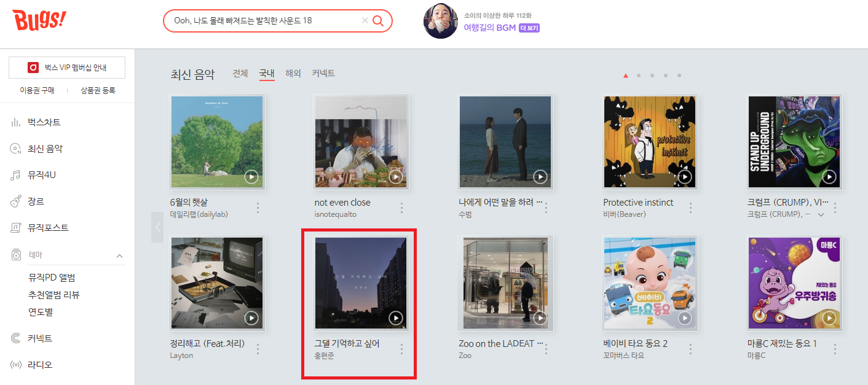Open more options for 베이비 타요 동요 2

coord(691,349)
